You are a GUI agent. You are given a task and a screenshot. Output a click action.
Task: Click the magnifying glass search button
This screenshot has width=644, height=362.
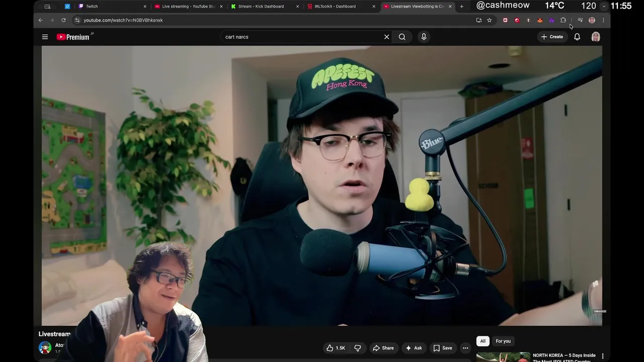(402, 37)
